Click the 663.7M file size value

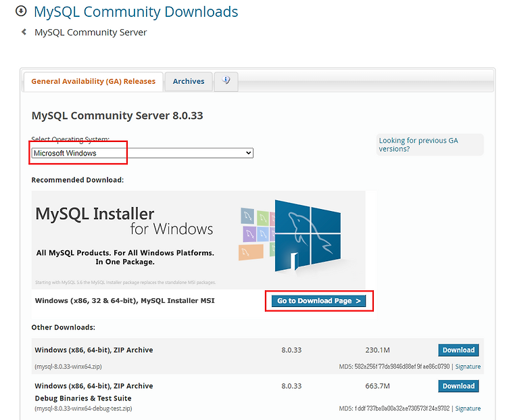click(377, 386)
